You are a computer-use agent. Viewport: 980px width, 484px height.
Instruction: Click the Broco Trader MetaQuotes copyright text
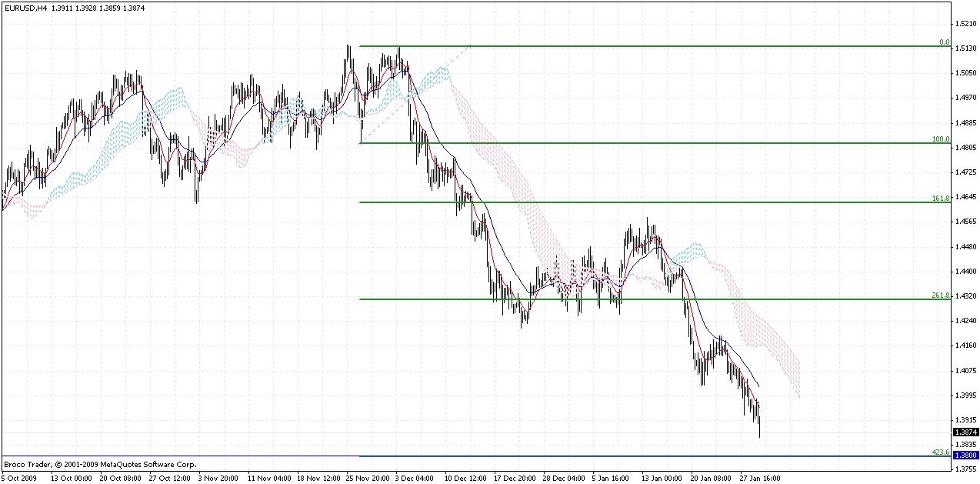100,465
